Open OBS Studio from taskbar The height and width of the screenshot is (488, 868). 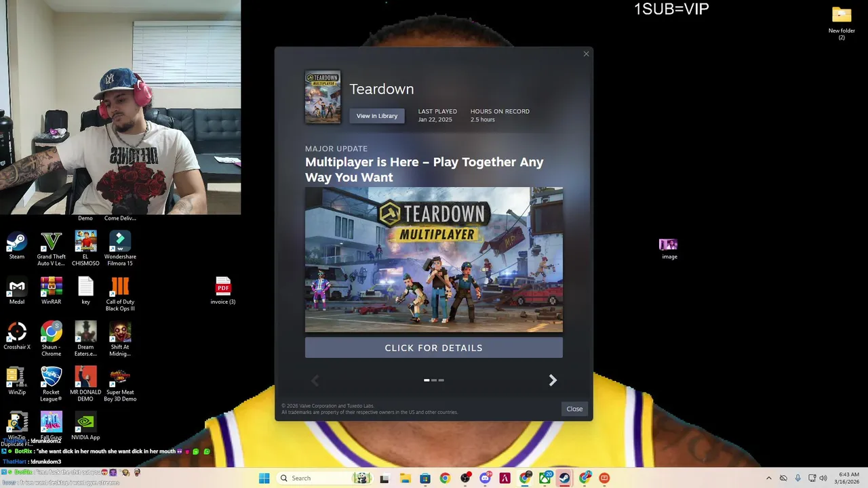click(x=465, y=478)
